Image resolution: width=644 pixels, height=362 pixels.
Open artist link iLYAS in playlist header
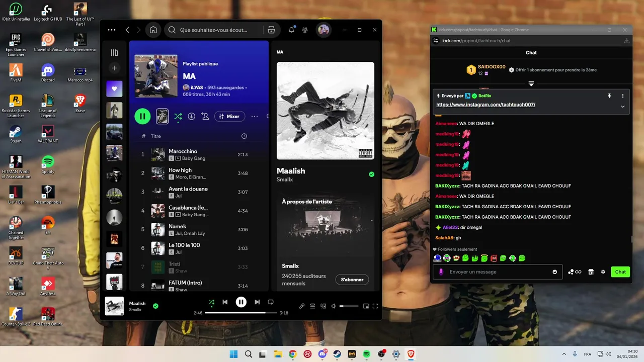[198, 87]
